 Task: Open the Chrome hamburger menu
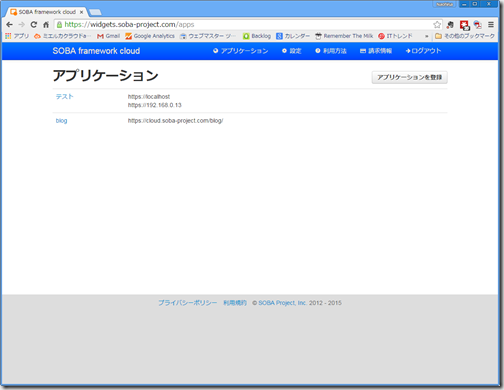(x=491, y=25)
